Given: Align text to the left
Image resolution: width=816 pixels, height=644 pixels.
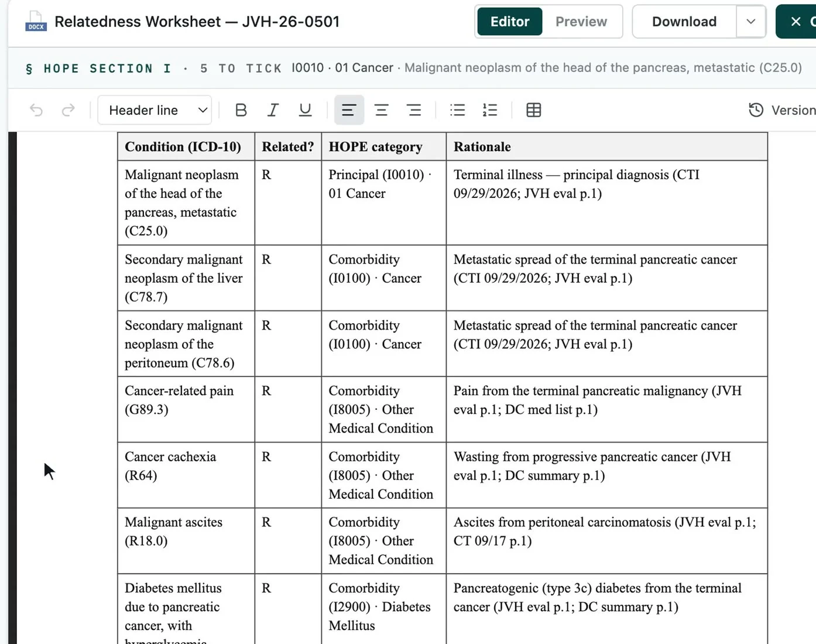Looking at the screenshot, I should coord(349,110).
